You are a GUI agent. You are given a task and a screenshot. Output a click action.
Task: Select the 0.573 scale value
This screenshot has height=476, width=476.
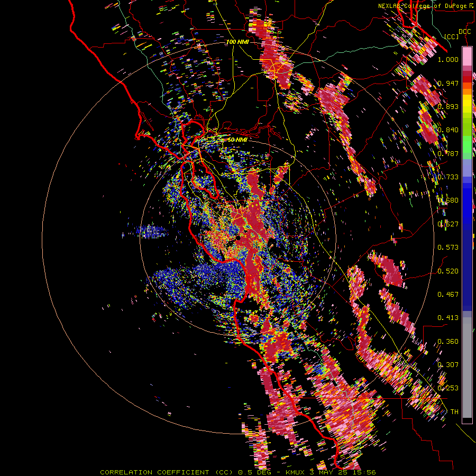coord(448,248)
